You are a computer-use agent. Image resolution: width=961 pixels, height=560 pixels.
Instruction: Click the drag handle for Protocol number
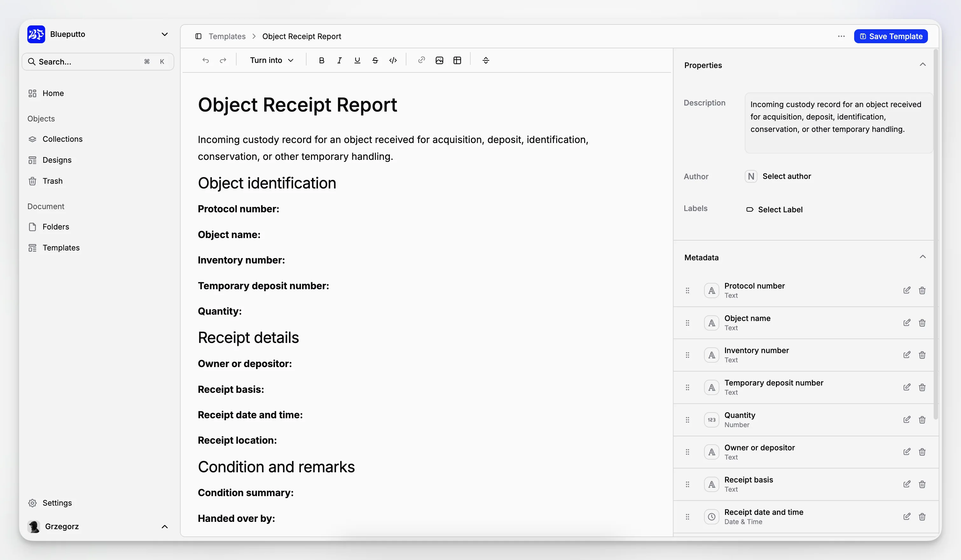click(x=688, y=290)
